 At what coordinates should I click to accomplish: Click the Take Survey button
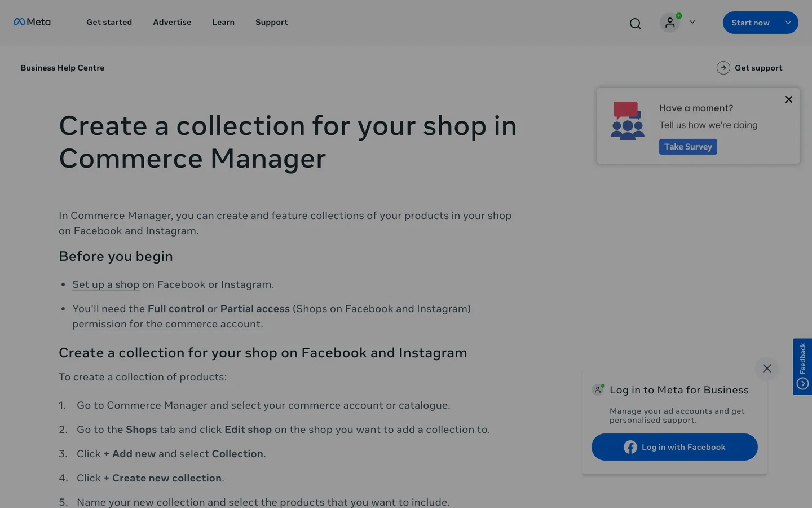[688, 147]
